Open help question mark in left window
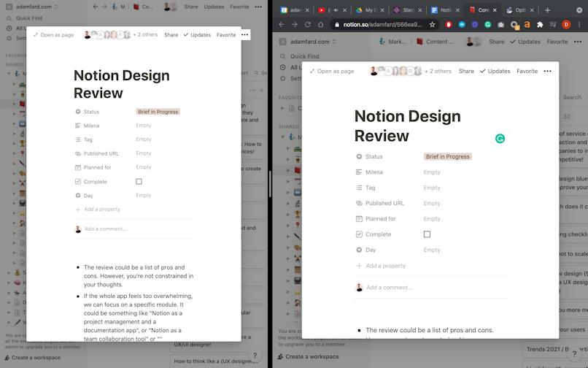 tap(255, 356)
